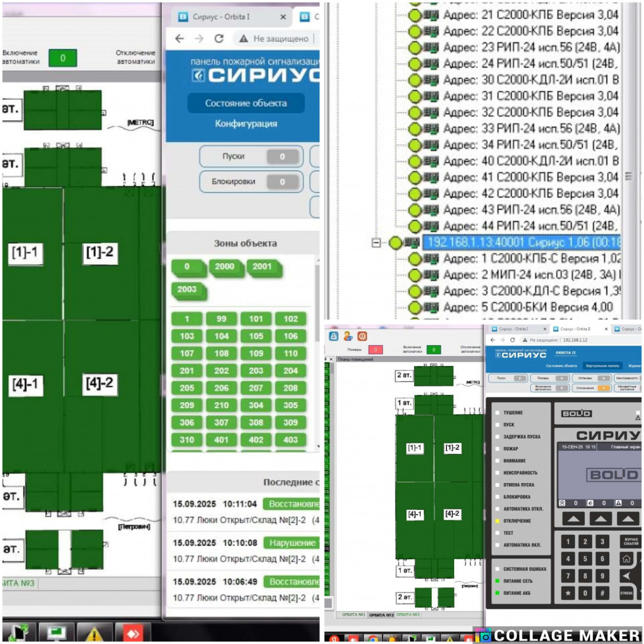Viewport: 644px width, 644px height.
Task: Close the Сириус - Orbita I browser tab
Action: click(283, 18)
